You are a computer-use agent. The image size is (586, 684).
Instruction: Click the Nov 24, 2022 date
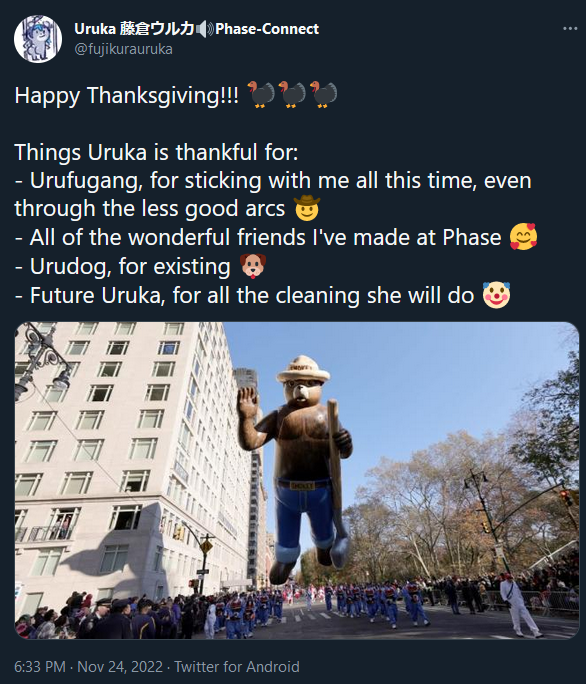[120, 667]
